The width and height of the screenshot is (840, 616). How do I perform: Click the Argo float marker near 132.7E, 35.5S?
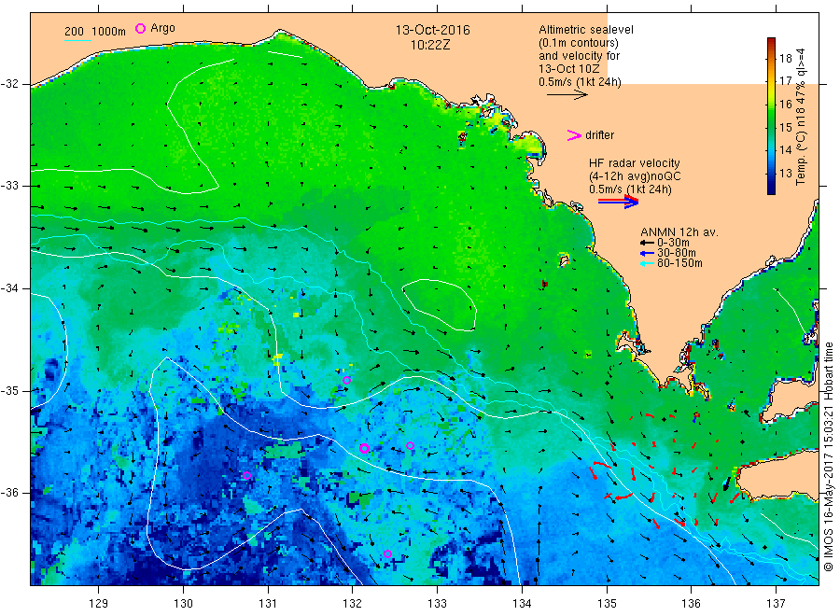pyautogui.click(x=410, y=445)
